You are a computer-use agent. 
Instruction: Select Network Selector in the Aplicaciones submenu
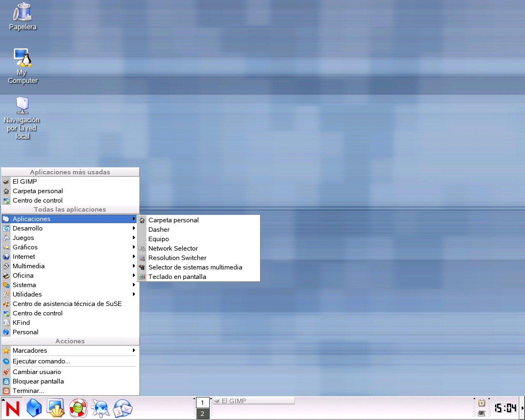(173, 248)
